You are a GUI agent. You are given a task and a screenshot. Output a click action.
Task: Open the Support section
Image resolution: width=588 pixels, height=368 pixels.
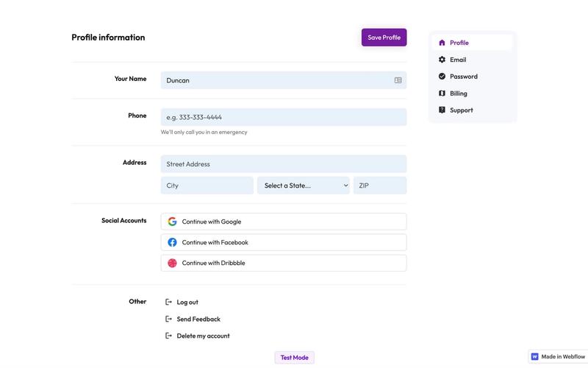473,110
